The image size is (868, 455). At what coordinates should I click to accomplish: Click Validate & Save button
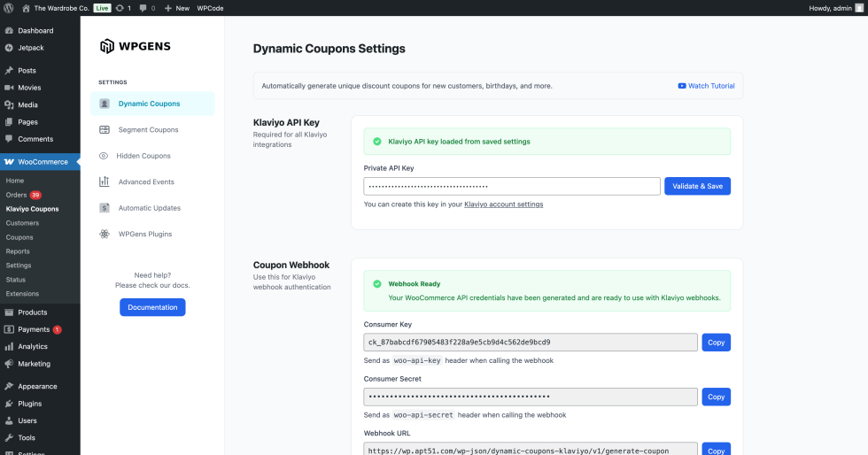698,186
